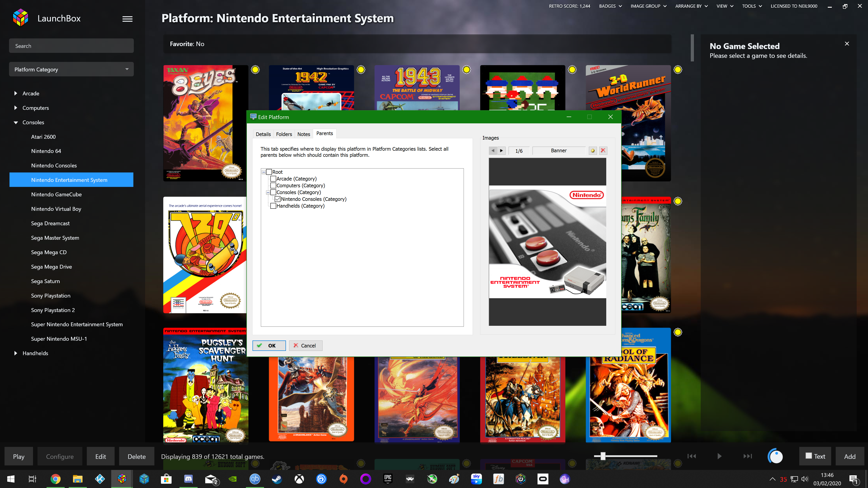The height and width of the screenshot is (488, 868).
Task: Toggle the favorite star badge on 1943
Action: pyautogui.click(x=467, y=70)
